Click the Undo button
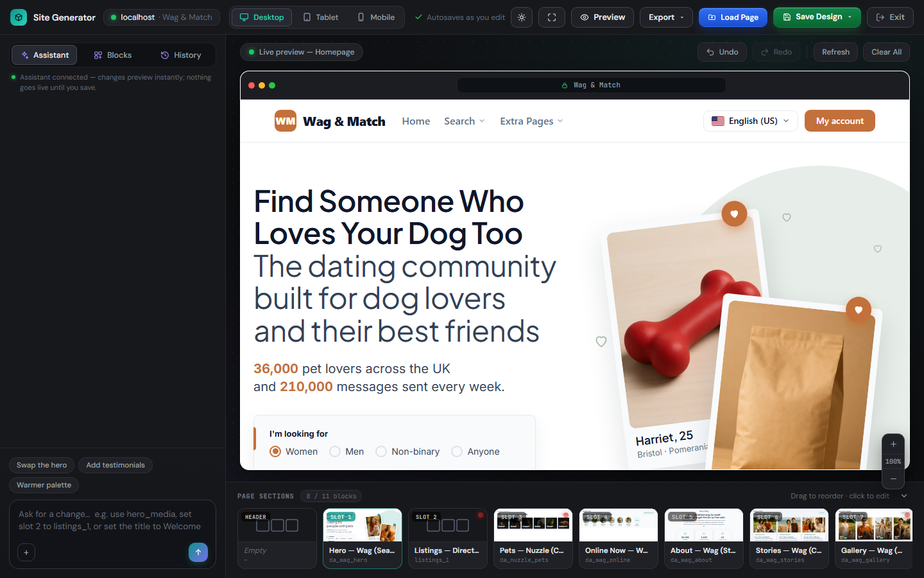The image size is (924, 578). click(x=722, y=52)
